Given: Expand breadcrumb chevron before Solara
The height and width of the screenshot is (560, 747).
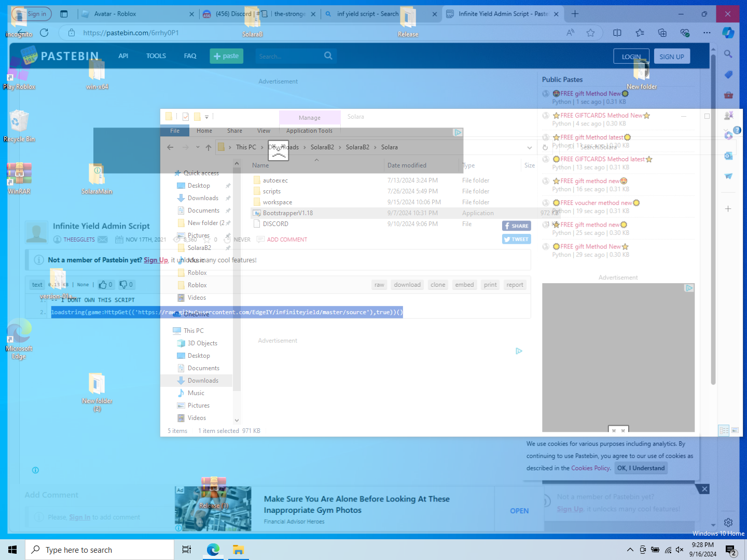Looking at the screenshot, I should 375,147.
